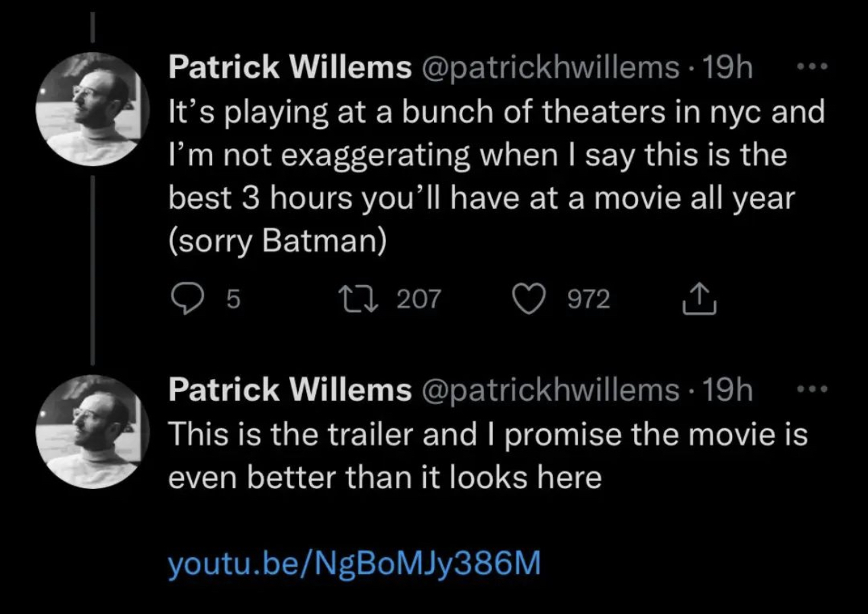Screen dimensions: 868x614
Task: Open the tweet text about the trailer
Action: pos(487,456)
